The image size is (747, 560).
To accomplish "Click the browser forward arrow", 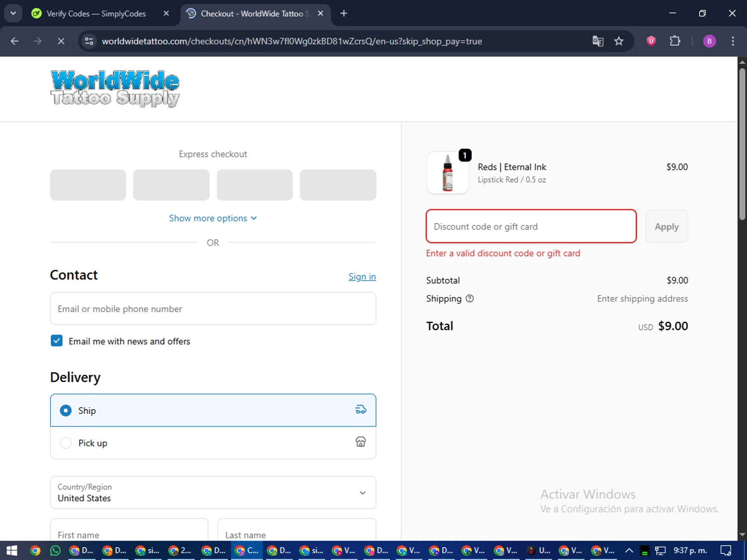I will point(38,41).
